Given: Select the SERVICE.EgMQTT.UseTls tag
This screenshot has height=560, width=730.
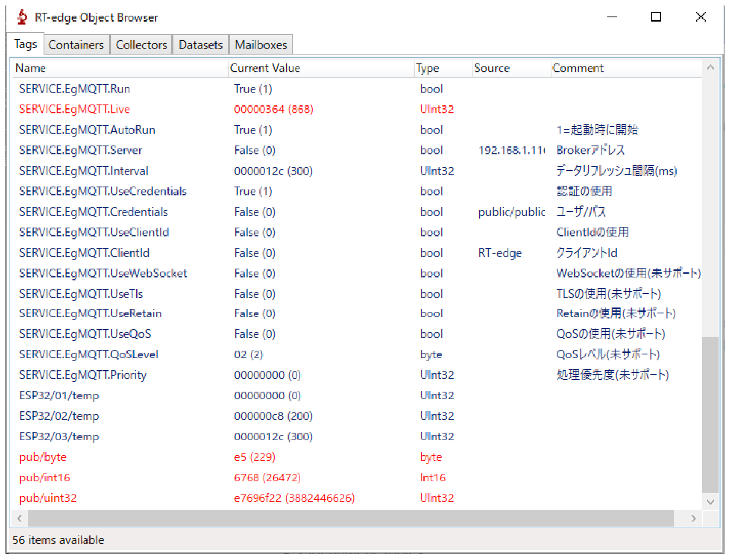Looking at the screenshot, I should (81, 294).
